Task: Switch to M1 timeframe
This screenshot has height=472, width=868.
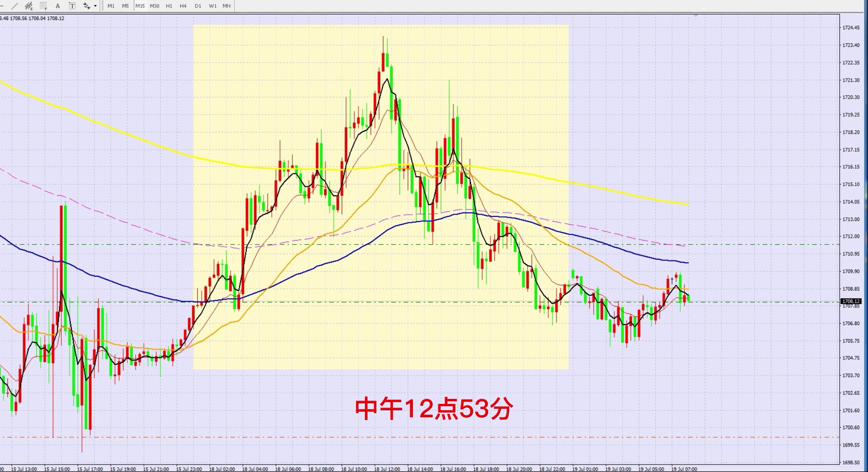Action: 111,6
